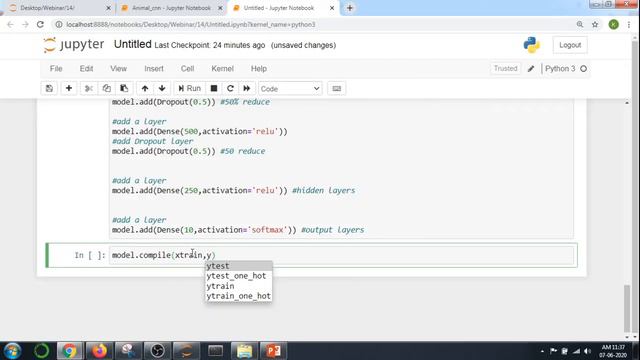The image size is (640, 360).
Task: Click the Python 3 kernel indicator circle
Action: click(x=583, y=69)
